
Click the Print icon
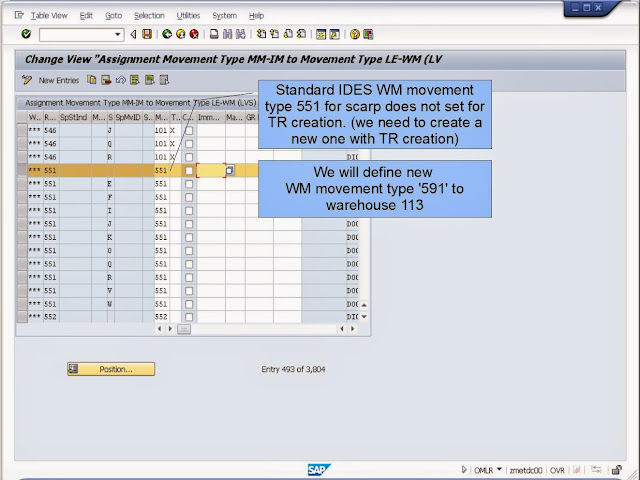(x=214, y=34)
